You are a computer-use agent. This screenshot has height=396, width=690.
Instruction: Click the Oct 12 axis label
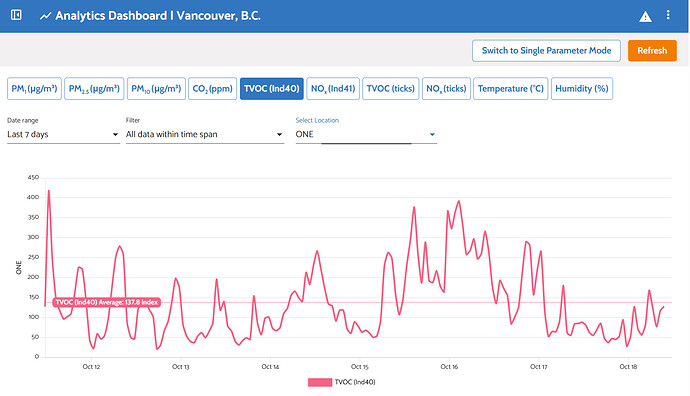coord(91,367)
